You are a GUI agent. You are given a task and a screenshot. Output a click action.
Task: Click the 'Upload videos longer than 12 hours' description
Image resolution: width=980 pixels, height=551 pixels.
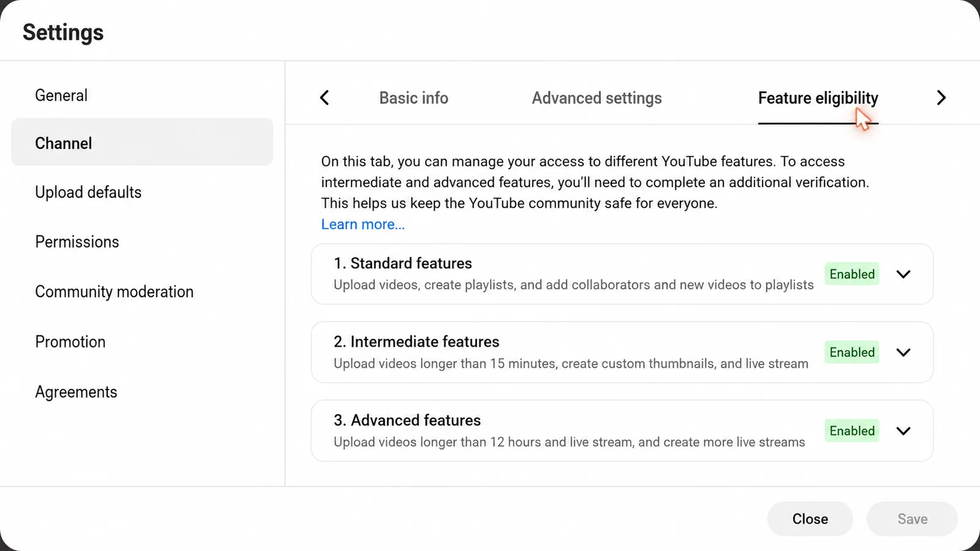point(570,442)
